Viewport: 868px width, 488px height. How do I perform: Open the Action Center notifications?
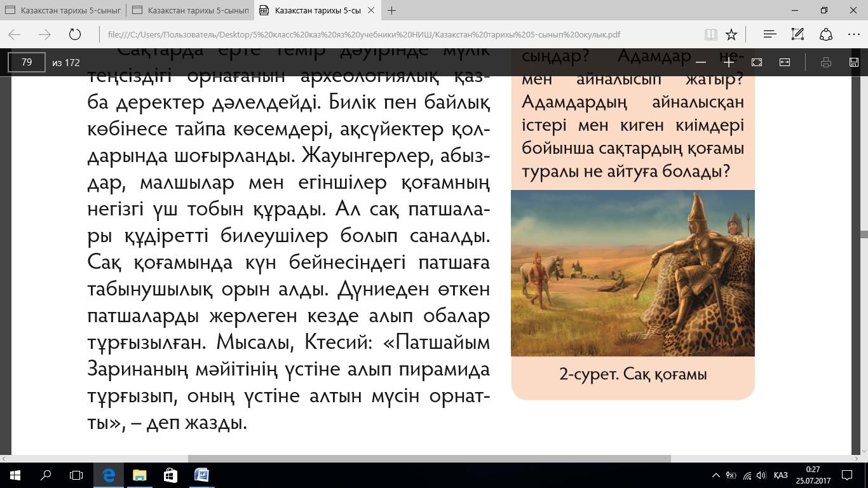pos(847,475)
